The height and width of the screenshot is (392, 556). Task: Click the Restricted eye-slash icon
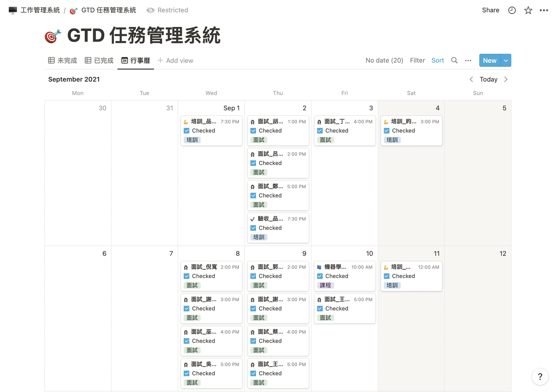(150, 10)
